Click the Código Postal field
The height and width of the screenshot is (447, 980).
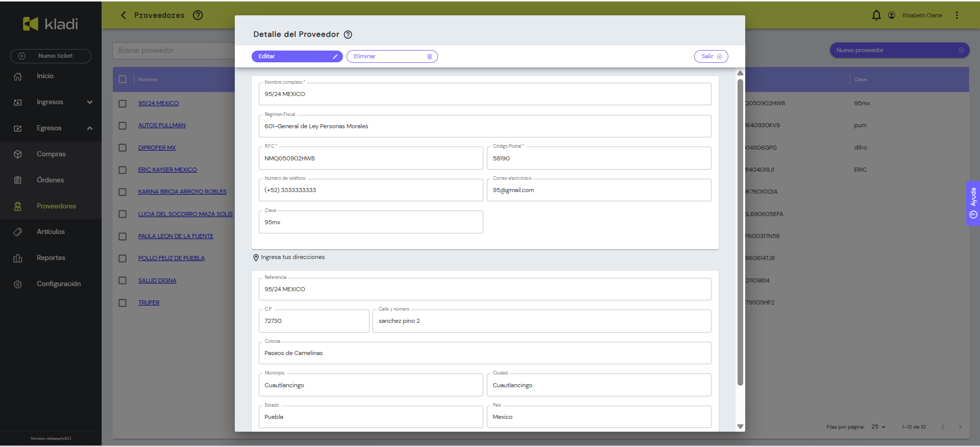(x=599, y=158)
